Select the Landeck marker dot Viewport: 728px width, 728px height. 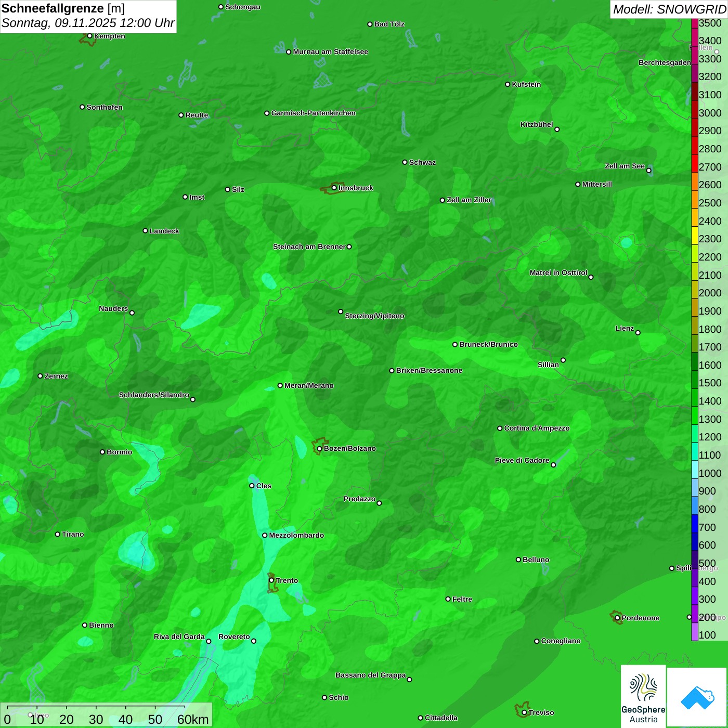145,231
